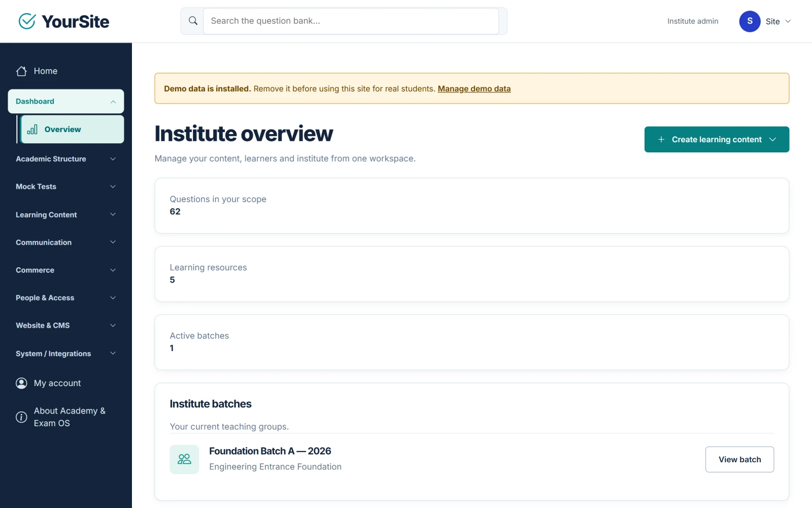Collapse the Dashboard sidebar section

[66, 102]
